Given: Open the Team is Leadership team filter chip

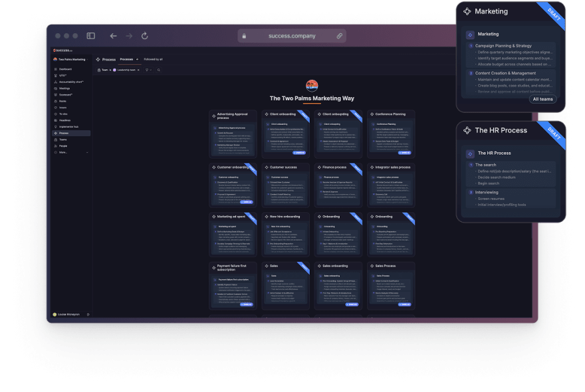Looking at the screenshot, I should pos(118,70).
